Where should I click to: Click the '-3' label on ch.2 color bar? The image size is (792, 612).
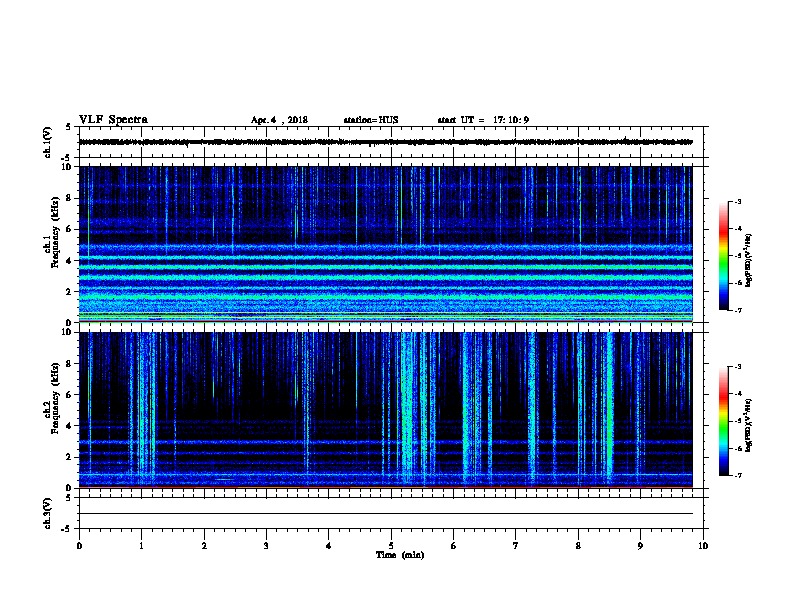click(x=737, y=367)
